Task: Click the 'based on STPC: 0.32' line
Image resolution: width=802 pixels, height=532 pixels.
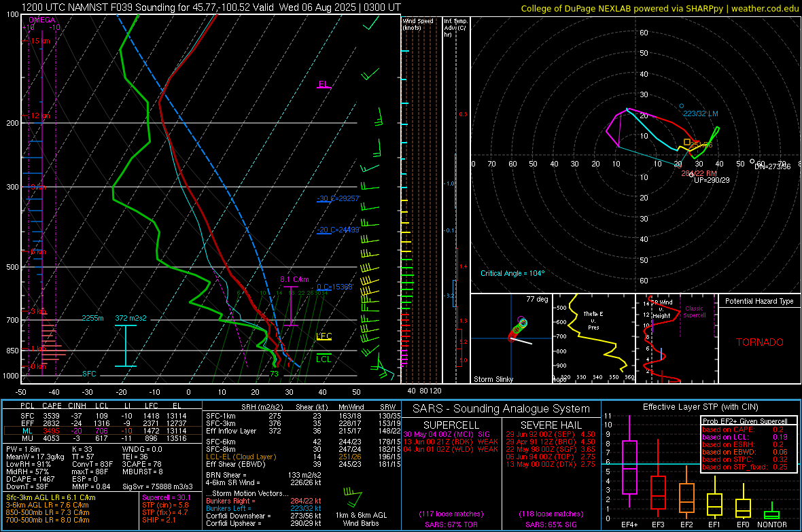Action: pyautogui.click(x=745, y=459)
